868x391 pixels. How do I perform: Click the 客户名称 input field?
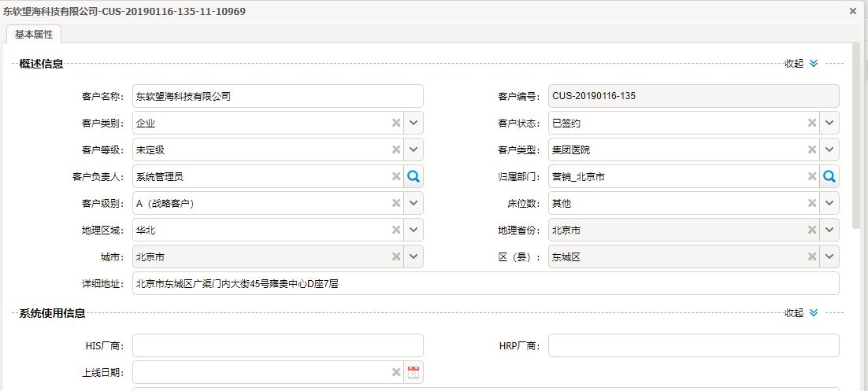[278, 96]
